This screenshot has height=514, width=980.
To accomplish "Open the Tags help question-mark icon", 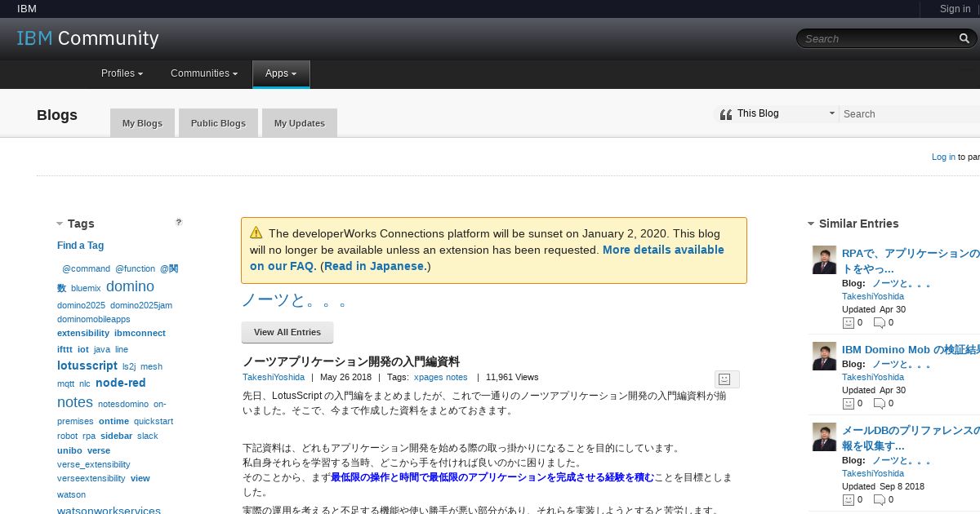I will 179,222.
